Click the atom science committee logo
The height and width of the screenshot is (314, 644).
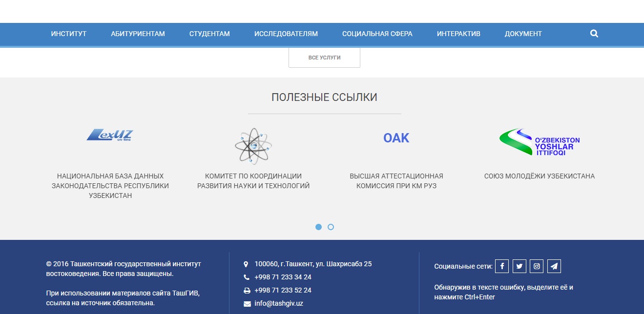click(x=253, y=146)
